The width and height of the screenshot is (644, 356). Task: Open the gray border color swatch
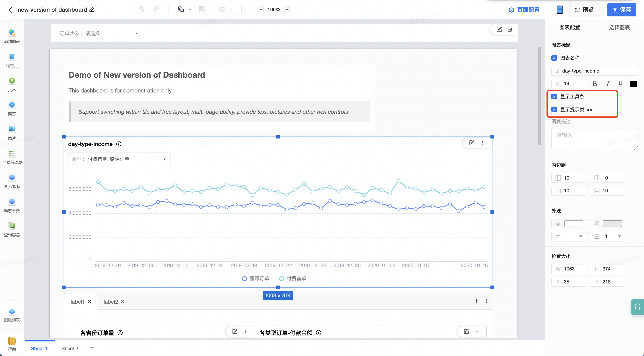pyautogui.click(x=612, y=224)
